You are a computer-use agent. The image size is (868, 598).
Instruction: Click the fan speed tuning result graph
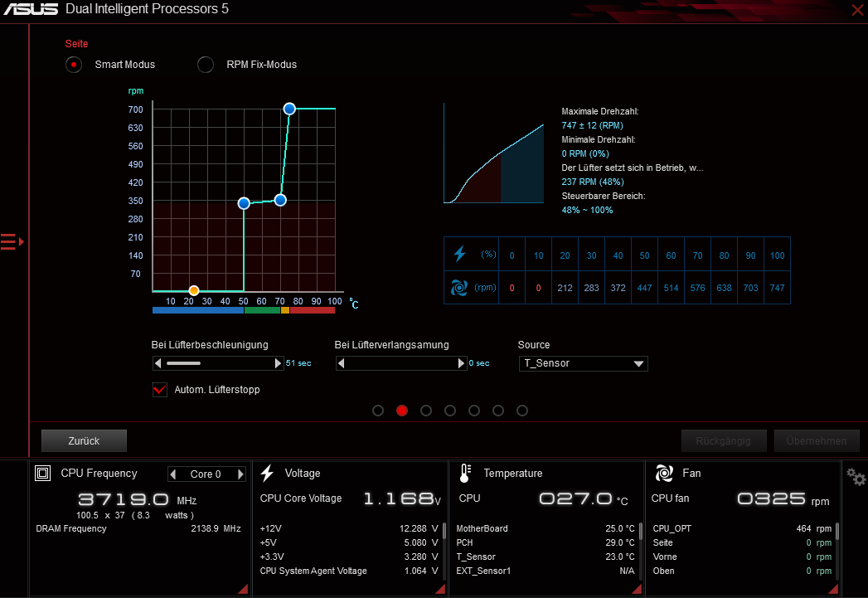(494, 153)
